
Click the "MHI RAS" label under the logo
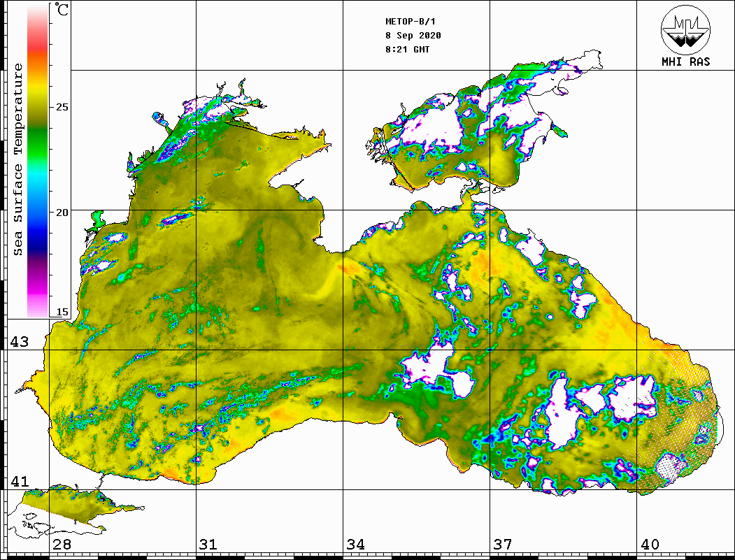[686, 62]
